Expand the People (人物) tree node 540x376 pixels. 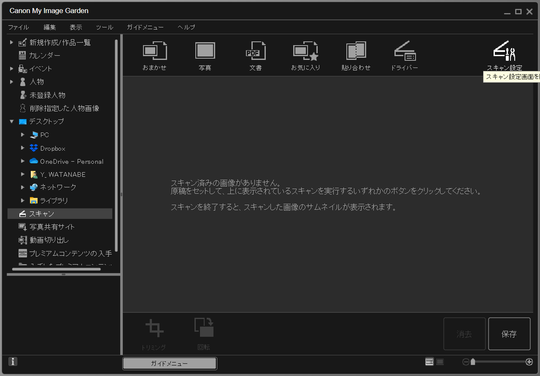(x=11, y=82)
